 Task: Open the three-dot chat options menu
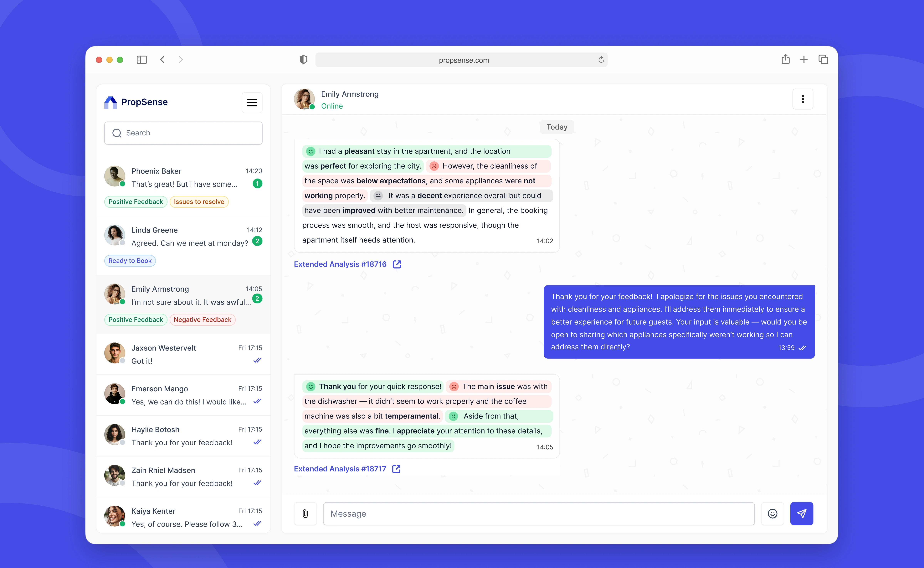803,99
